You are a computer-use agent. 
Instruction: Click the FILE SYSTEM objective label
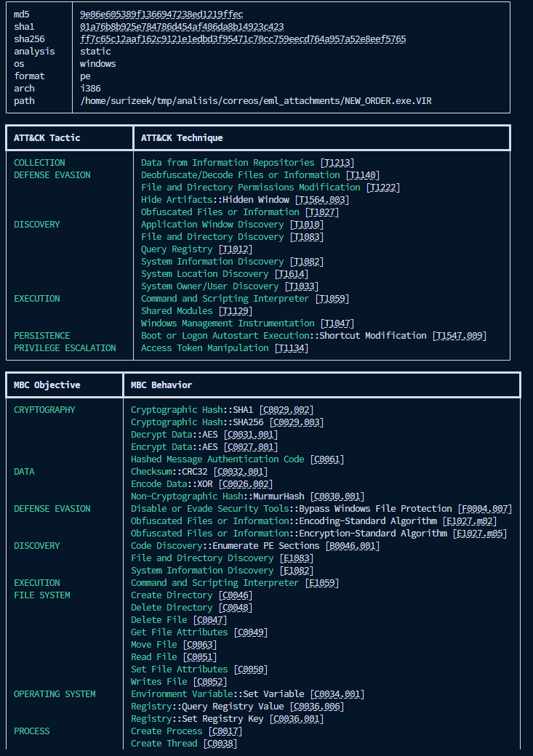pos(42,595)
